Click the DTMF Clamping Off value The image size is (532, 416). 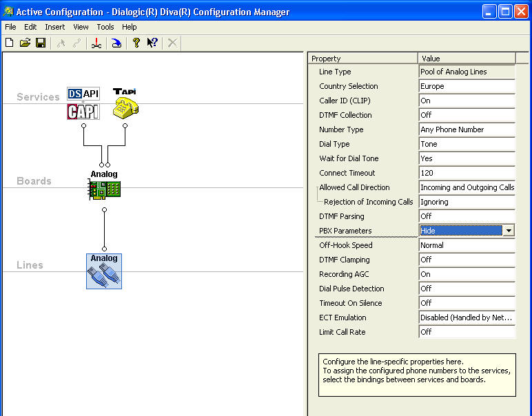click(x=467, y=260)
